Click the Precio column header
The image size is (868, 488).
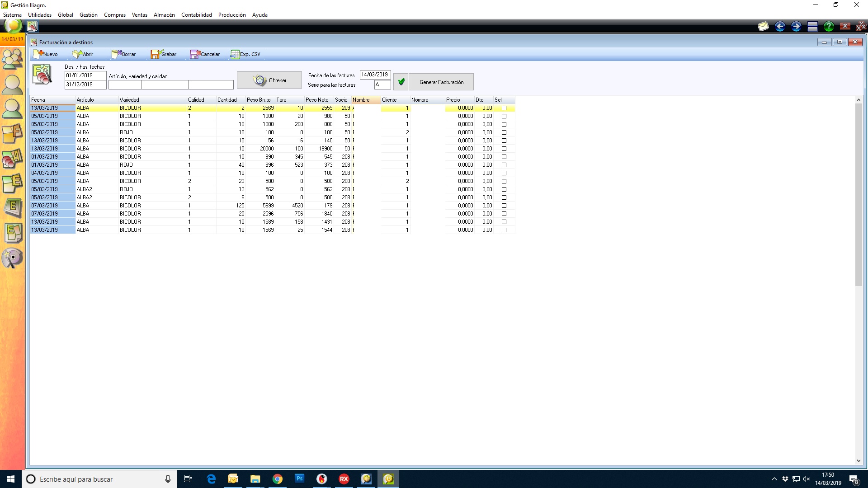pyautogui.click(x=459, y=100)
